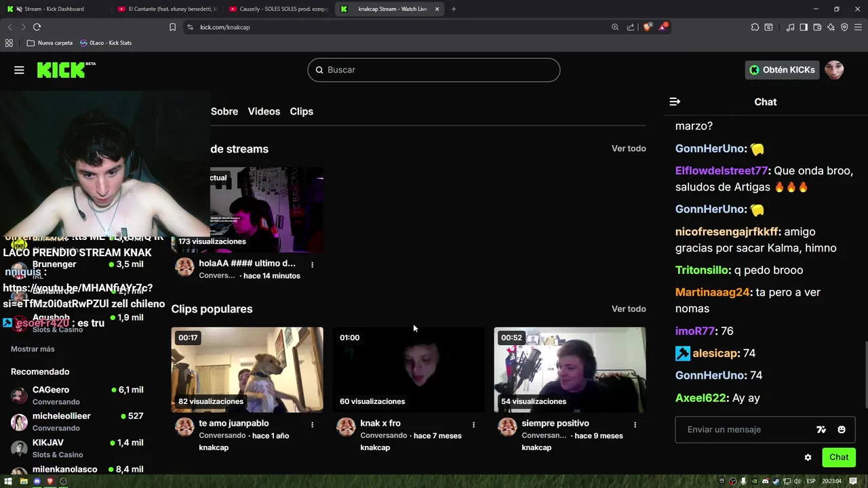This screenshot has width=868, height=488.
Task: Open recommended channel milenkanolasco
Action: click(77, 470)
